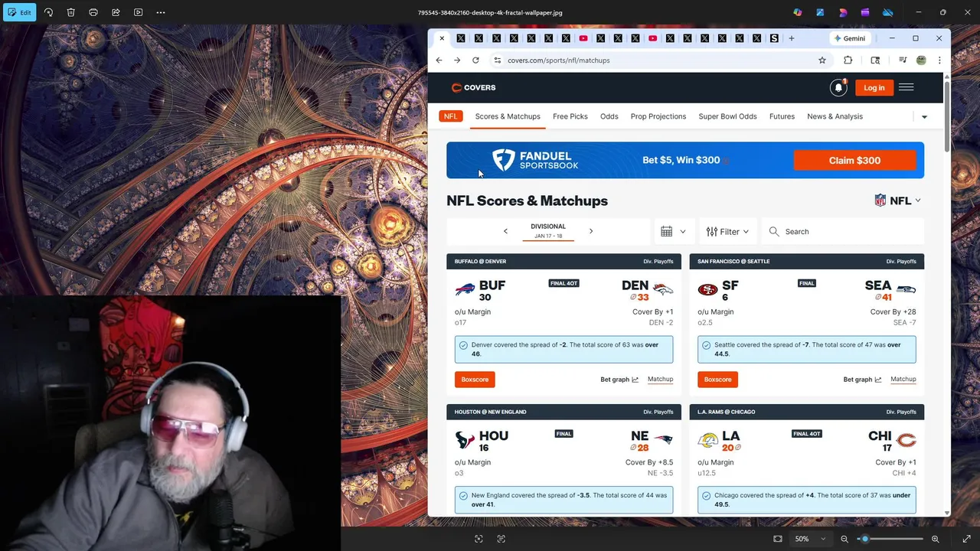This screenshot has height=551, width=980.
Task: Close the active Chrome tab
Action: pos(442,38)
